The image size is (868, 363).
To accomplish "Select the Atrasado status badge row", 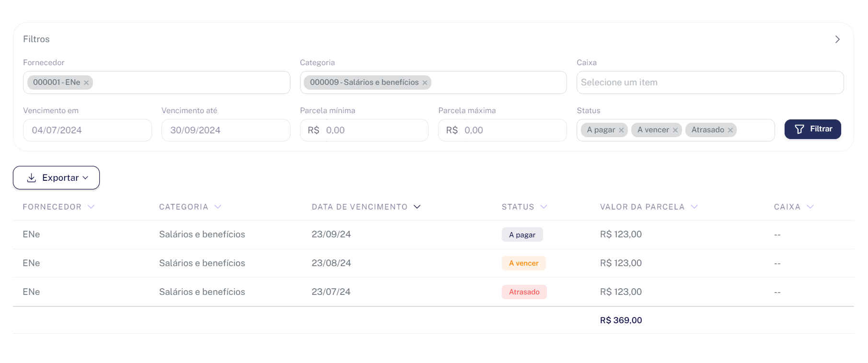I will tap(433, 292).
